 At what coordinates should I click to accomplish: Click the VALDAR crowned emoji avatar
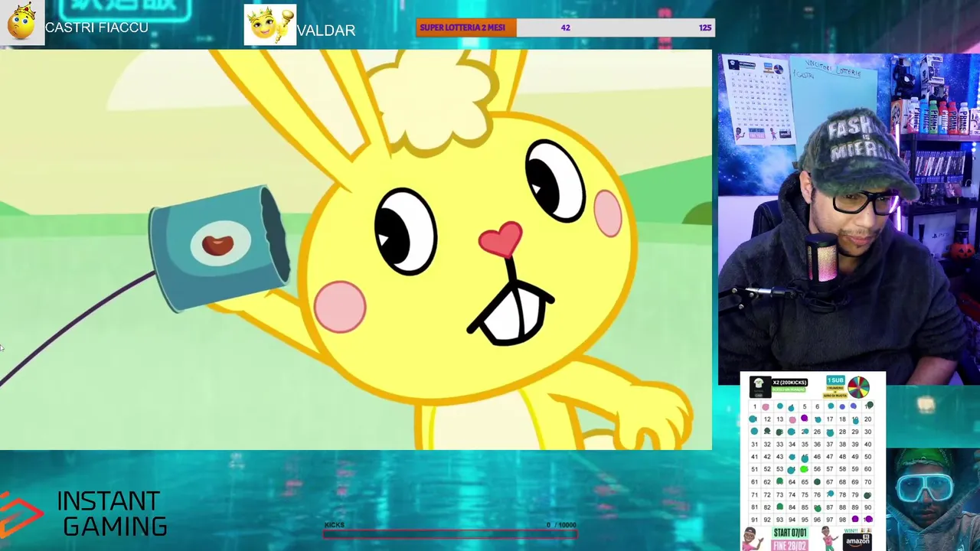click(x=269, y=25)
